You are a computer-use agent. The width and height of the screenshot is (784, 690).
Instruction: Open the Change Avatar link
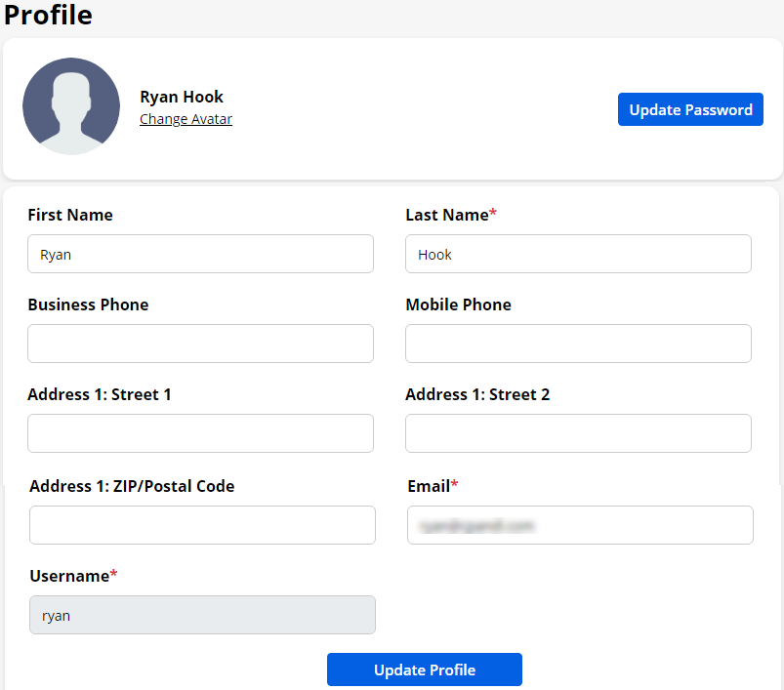186,119
